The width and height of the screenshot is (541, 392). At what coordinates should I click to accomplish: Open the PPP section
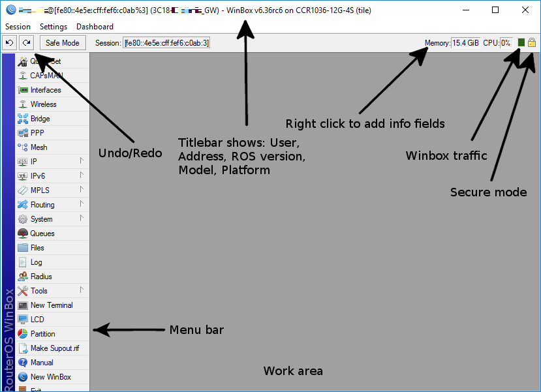(52, 133)
